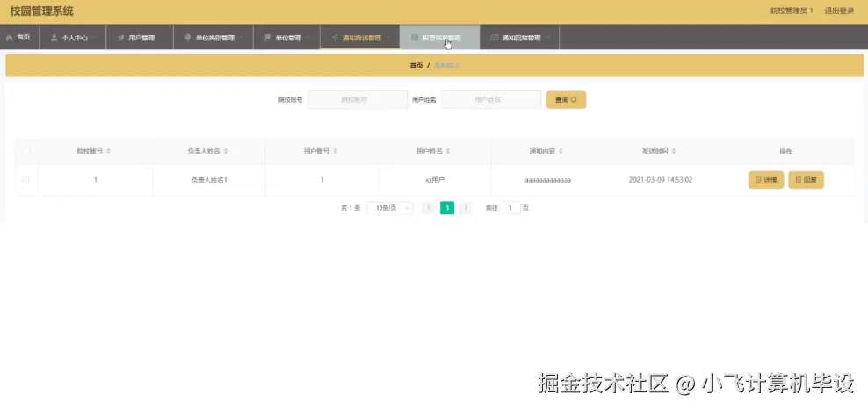Expand the 单位管理 menu arrow
This screenshot has width=868, height=409.
(307, 38)
